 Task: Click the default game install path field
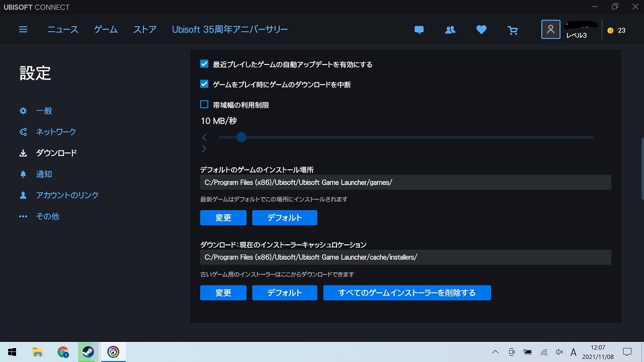point(406,183)
